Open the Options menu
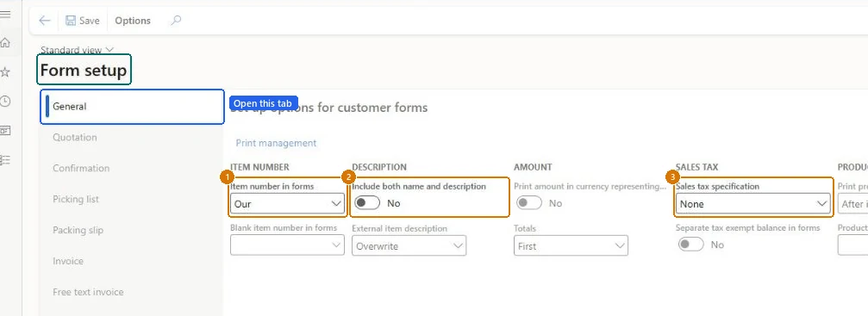The height and width of the screenshot is (316, 868). pyautogui.click(x=132, y=21)
